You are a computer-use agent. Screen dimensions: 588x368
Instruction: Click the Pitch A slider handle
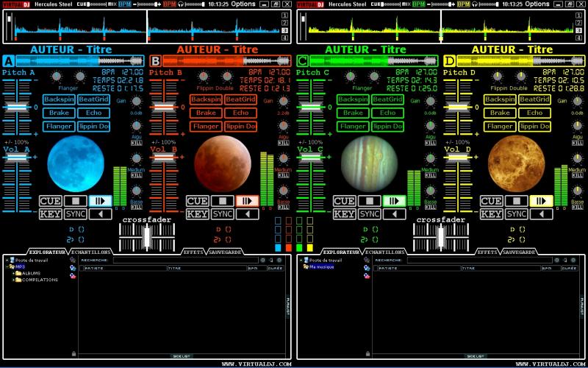(x=17, y=107)
